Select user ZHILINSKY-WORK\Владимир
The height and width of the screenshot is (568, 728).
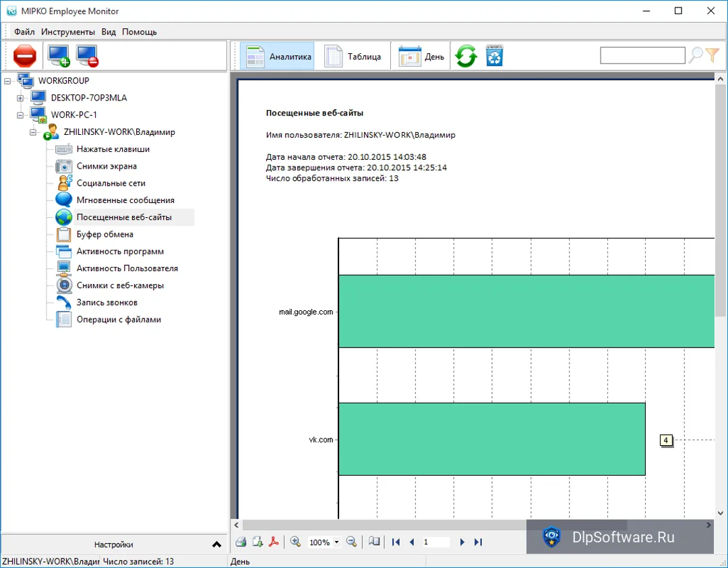(x=119, y=132)
